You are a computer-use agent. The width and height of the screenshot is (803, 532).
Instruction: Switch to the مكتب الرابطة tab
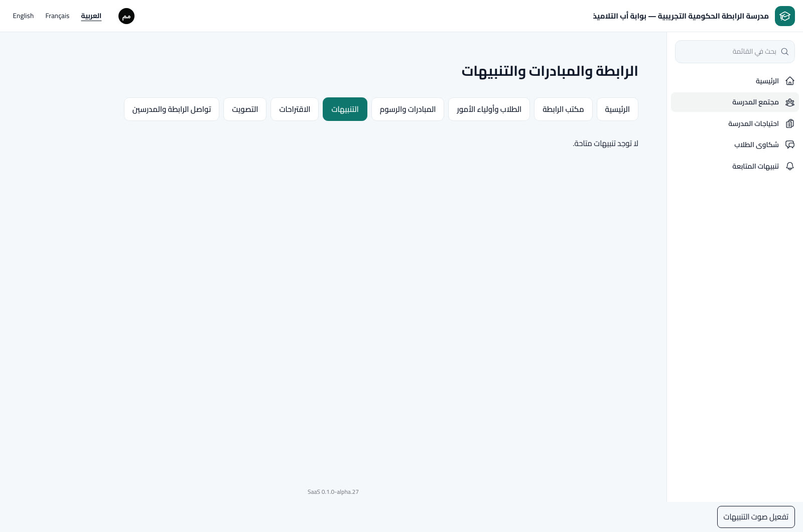tap(563, 109)
